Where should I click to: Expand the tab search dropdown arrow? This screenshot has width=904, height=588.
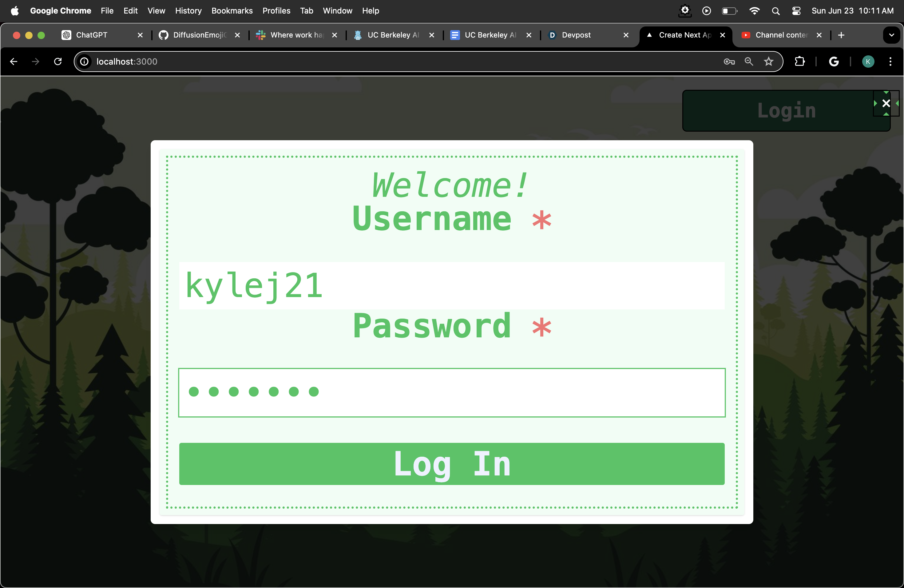[891, 35]
